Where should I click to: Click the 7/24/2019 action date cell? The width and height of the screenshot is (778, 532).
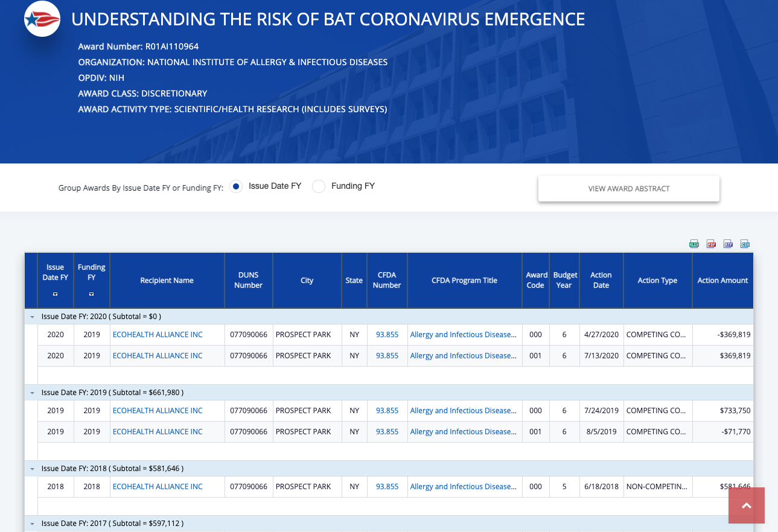pyautogui.click(x=601, y=411)
